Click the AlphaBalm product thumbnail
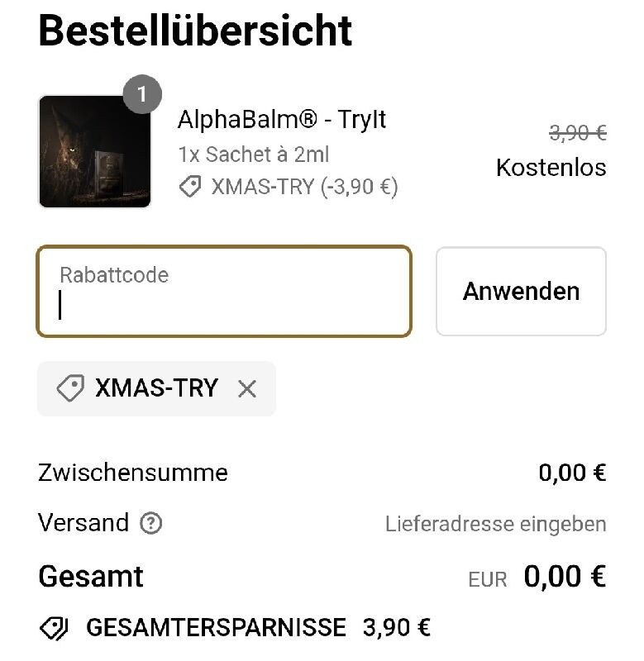The width and height of the screenshot is (644, 661). 94,151
